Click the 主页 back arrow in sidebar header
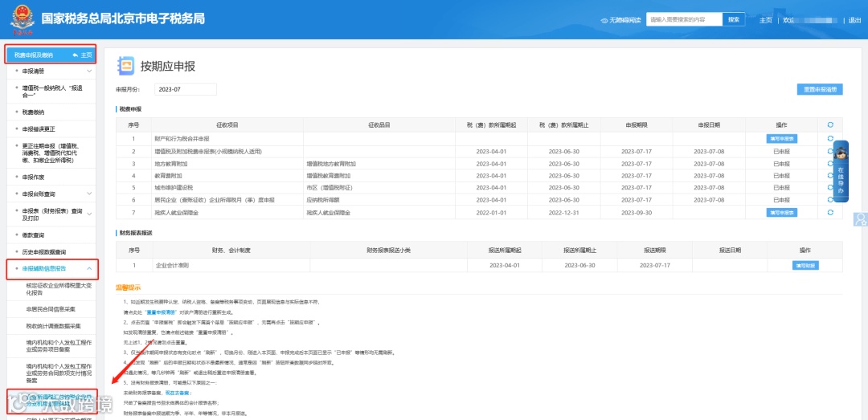The height and width of the screenshot is (420, 868). pos(74,55)
